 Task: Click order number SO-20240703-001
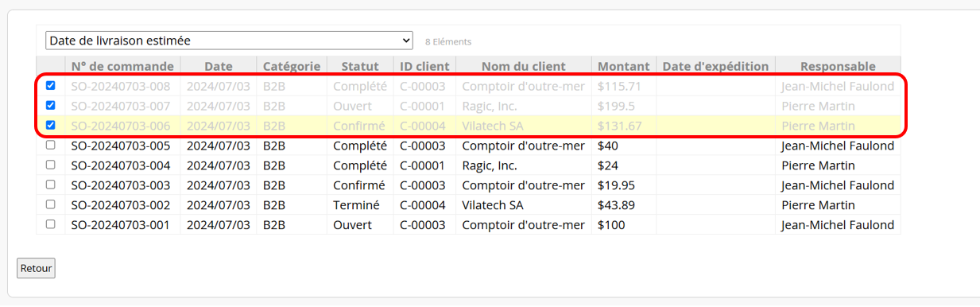pos(121,224)
